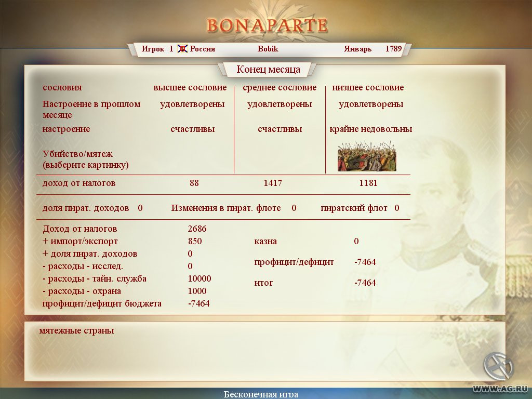Click the 'крайне недовольны' mood text
The height and width of the screenshot is (399, 532).
coord(371,129)
